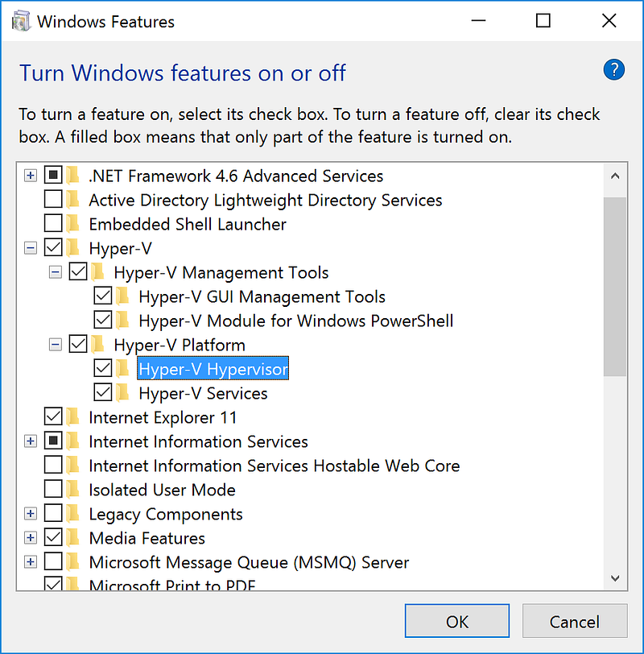
Task: Expand Legacy Components node
Action: click(x=31, y=514)
